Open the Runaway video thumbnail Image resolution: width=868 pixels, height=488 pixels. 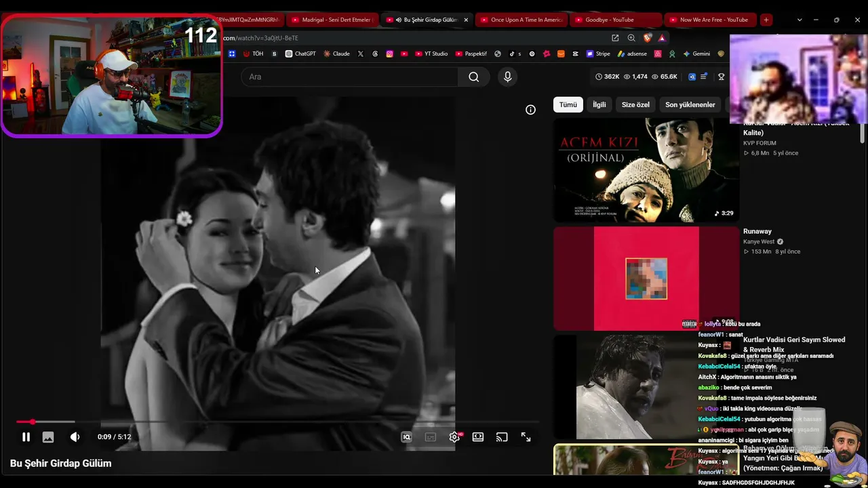(x=646, y=279)
